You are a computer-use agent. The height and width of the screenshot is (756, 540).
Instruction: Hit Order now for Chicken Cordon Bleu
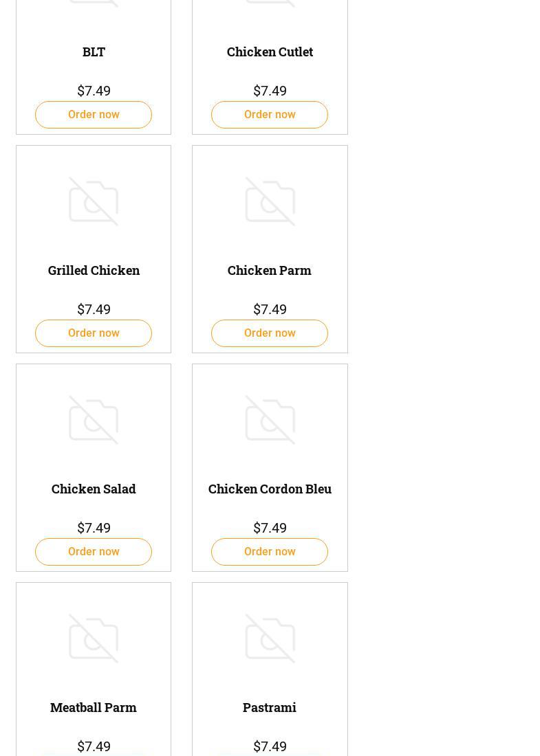270,552
